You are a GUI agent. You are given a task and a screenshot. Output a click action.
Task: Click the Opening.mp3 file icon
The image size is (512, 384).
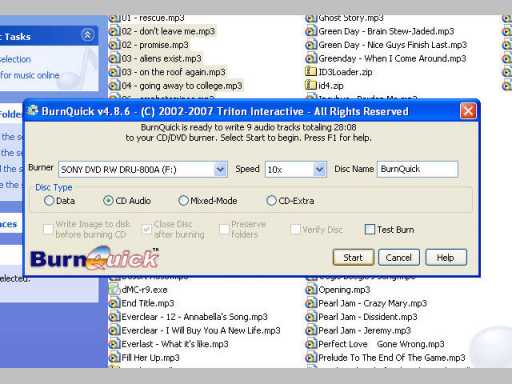(311, 290)
